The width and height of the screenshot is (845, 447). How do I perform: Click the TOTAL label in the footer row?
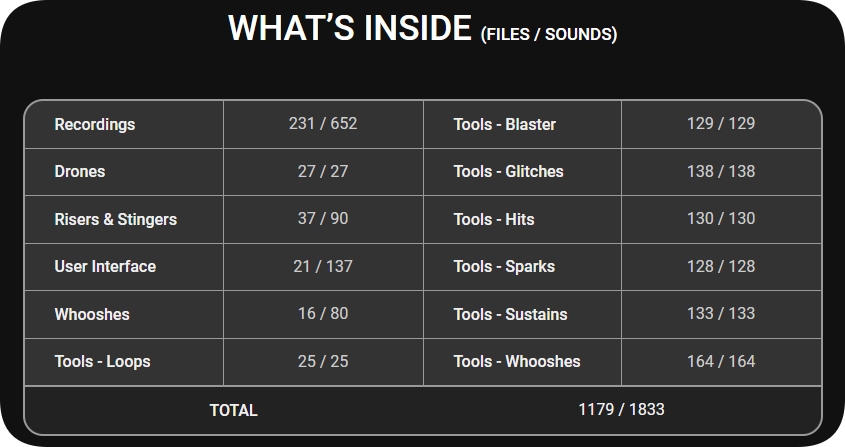pos(233,410)
